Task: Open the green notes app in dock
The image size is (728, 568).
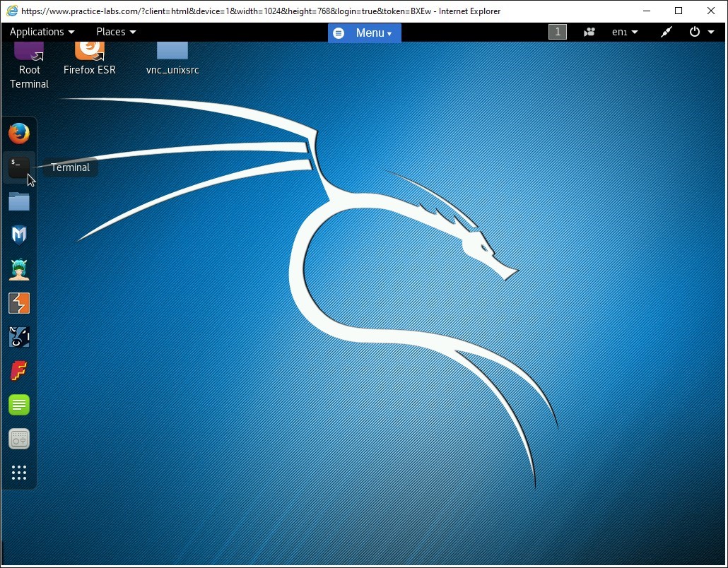Action: click(x=19, y=405)
